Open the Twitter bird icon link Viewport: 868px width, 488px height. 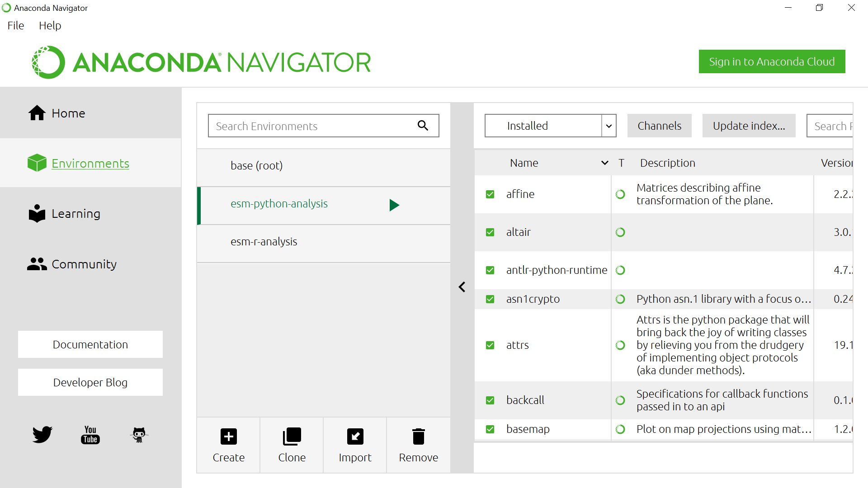coord(42,435)
